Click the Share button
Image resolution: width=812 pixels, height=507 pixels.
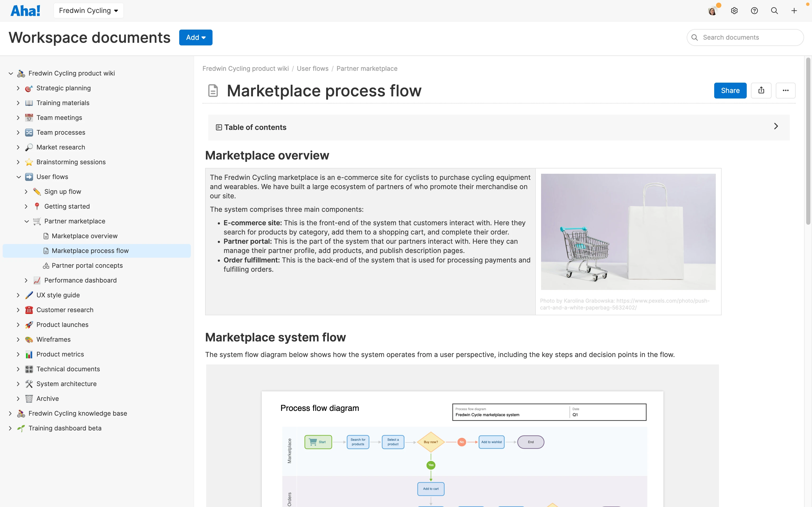(730, 90)
